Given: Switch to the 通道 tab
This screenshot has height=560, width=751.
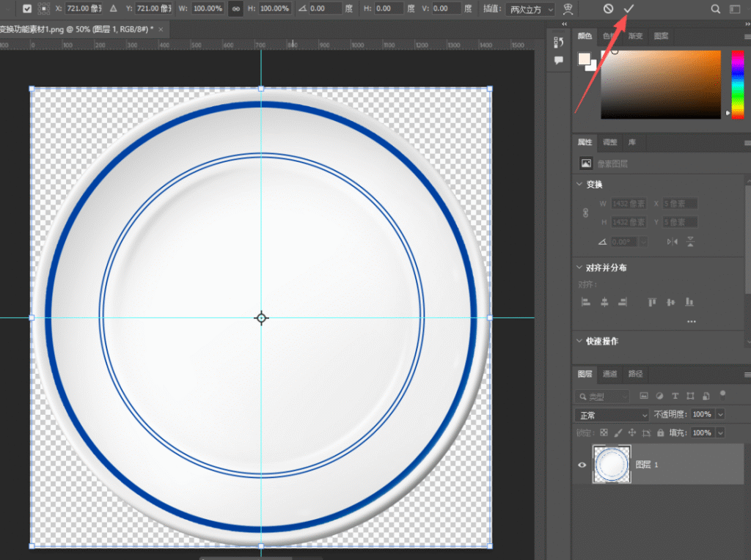Looking at the screenshot, I should 609,374.
